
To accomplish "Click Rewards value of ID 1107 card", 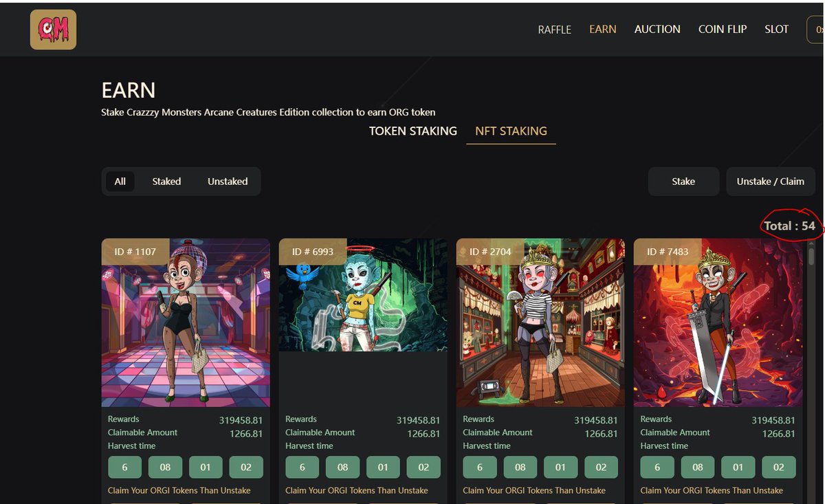I will pos(241,420).
